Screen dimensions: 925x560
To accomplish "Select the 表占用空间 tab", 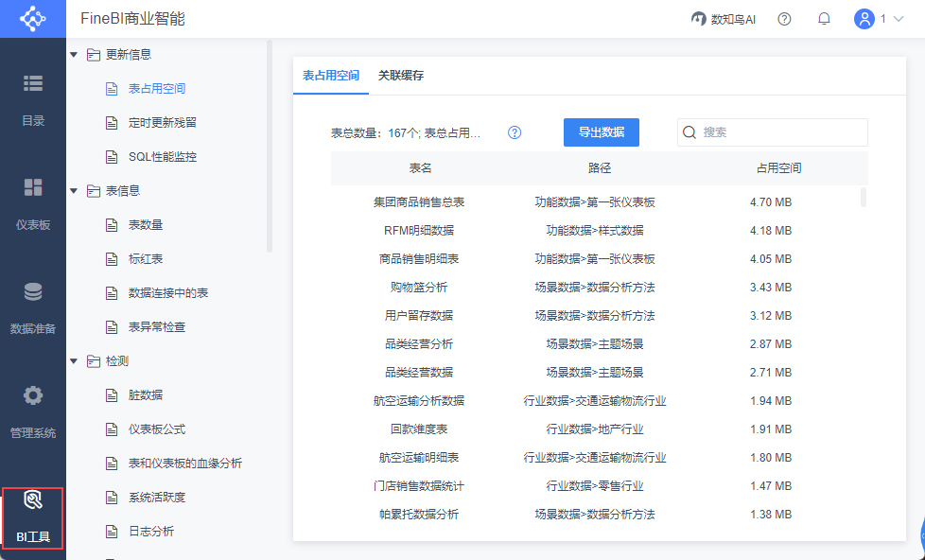I will (x=331, y=76).
